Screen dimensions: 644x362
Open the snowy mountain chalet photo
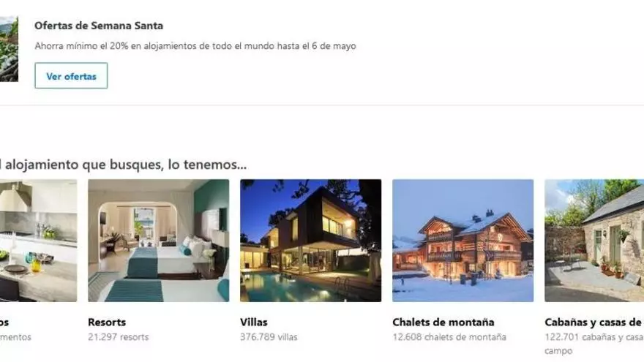[463, 241]
